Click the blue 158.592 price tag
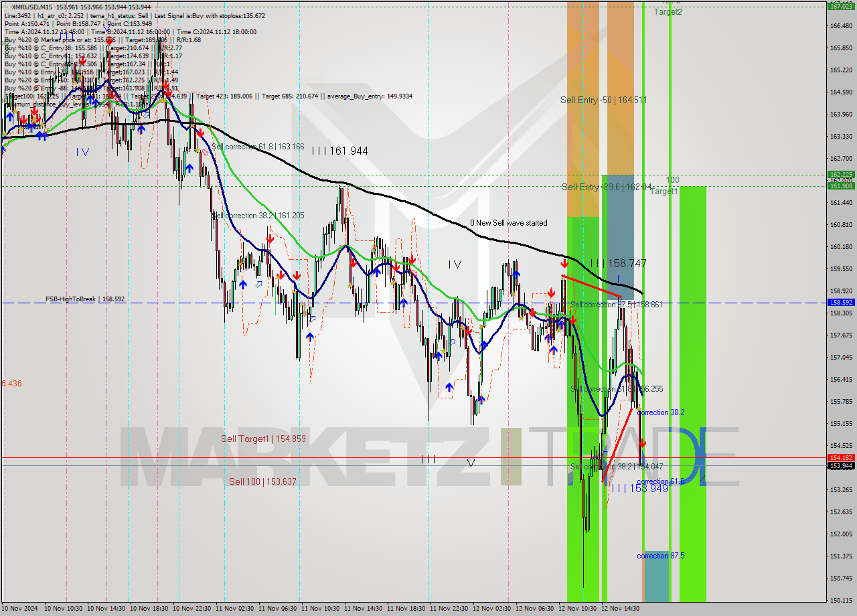Image resolution: width=857 pixels, height=616 pixels. pos(841,303)
